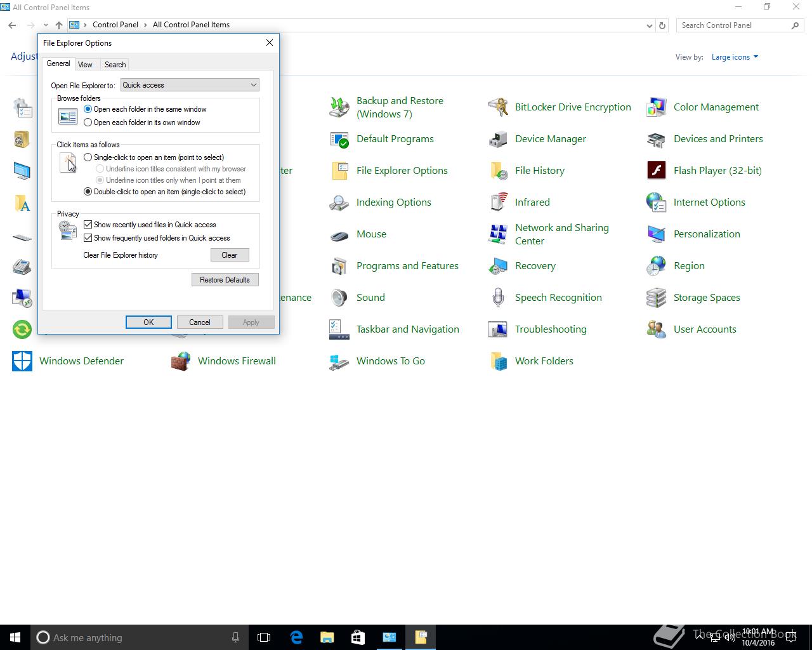Open the Region globe icon
This screenshot has width=812, height=650.
coord(657,266)
